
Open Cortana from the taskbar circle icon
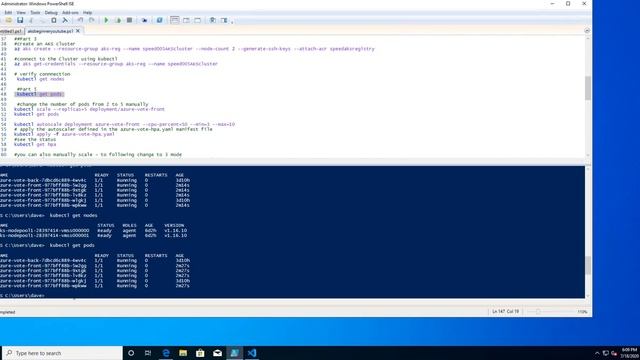[131, 353]
